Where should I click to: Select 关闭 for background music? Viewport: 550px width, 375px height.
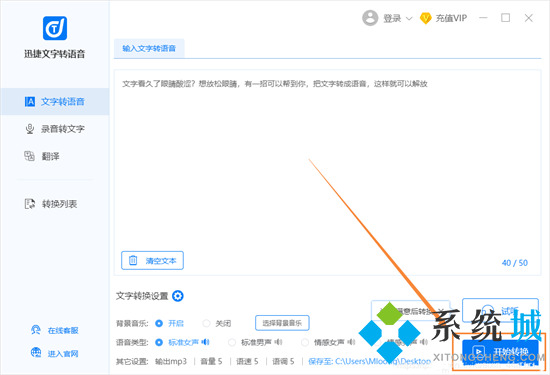tap(207, 323)
